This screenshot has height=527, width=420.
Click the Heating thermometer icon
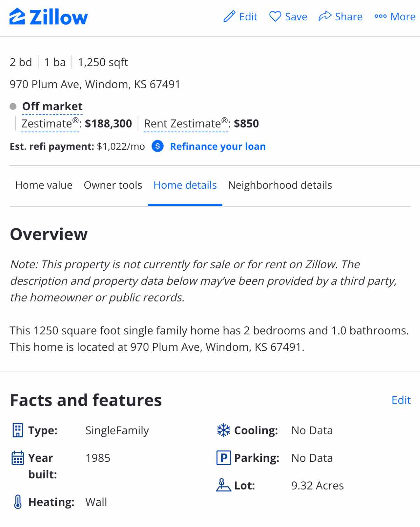coord(18,502)
